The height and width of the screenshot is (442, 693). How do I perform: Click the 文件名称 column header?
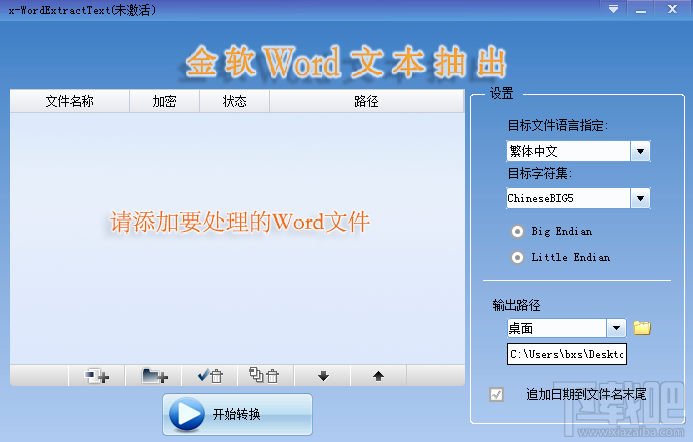pyautogui.click(x=69, y=101)
